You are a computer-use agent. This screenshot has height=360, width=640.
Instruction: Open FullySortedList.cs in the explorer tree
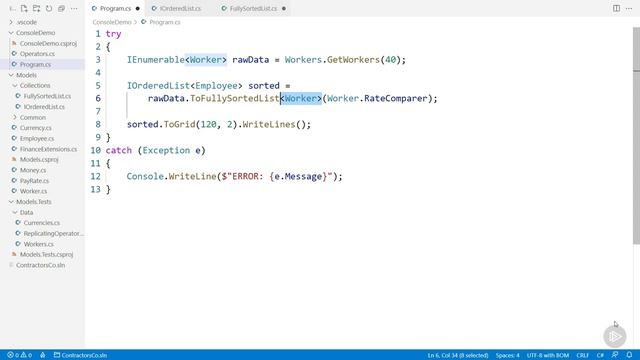click(47, 96)
